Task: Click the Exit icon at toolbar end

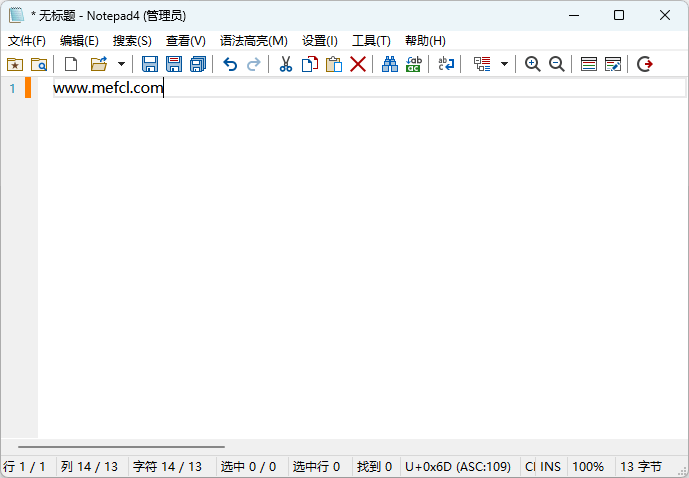Action: coord(645,64)
